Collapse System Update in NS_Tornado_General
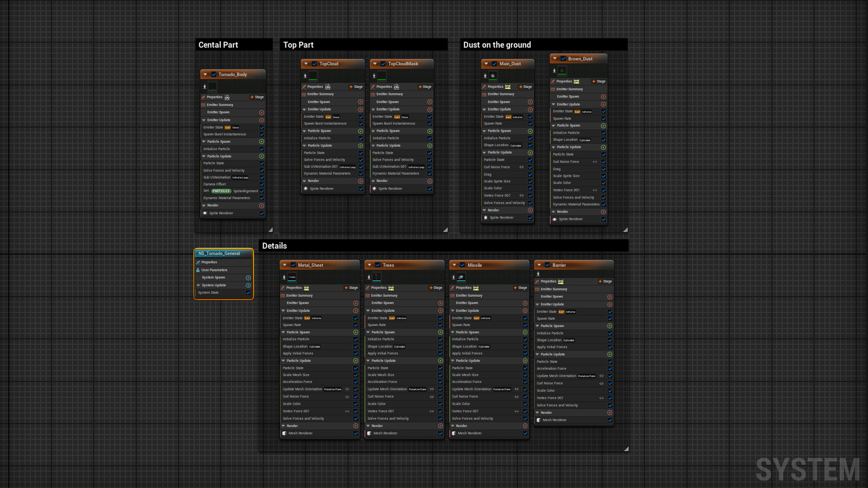This screenshot has height=488, width=868. click(x=198, y=285)
